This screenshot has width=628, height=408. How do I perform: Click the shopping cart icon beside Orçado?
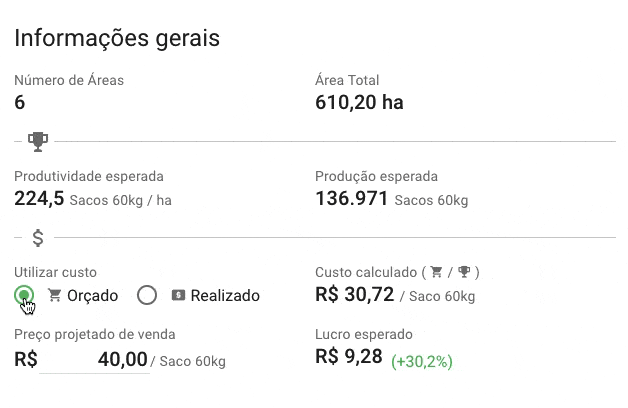pos(55,295)
